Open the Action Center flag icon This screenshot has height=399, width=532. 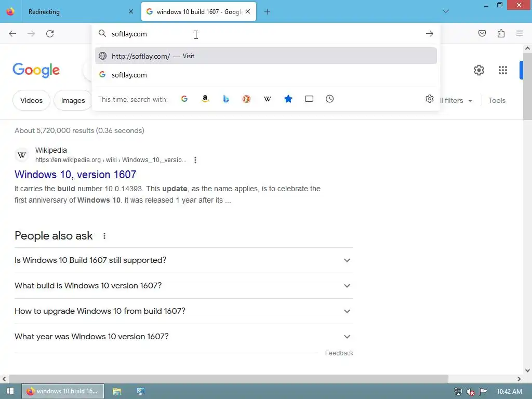483,392
